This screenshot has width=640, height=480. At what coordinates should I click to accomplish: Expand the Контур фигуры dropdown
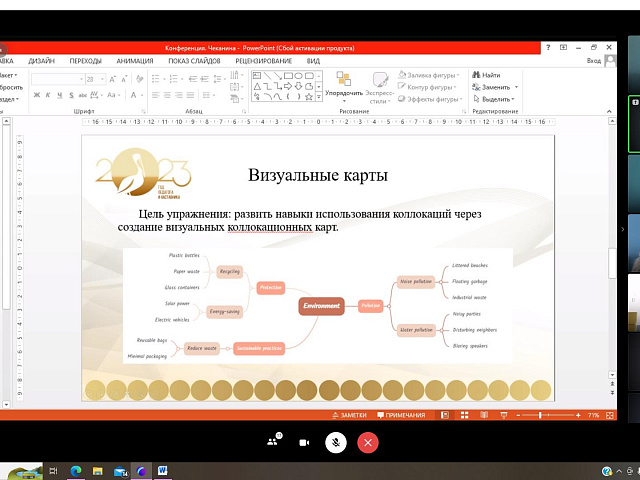tap(431, 87)
